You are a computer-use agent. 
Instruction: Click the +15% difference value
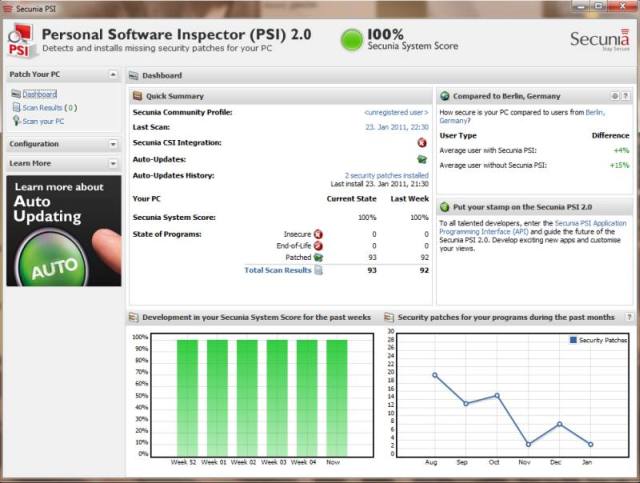coord(619,165)
